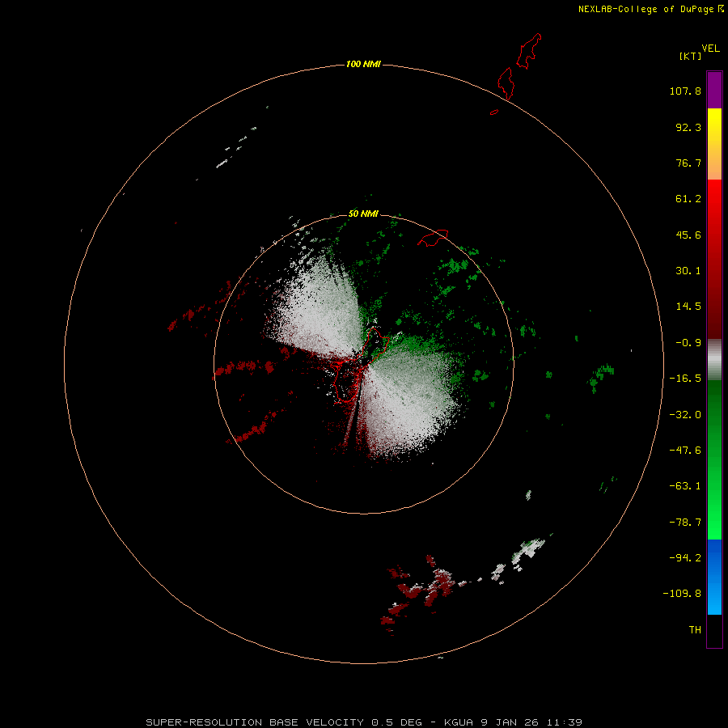
Task: Click the blue color band in legend
Action: [714, 577]
